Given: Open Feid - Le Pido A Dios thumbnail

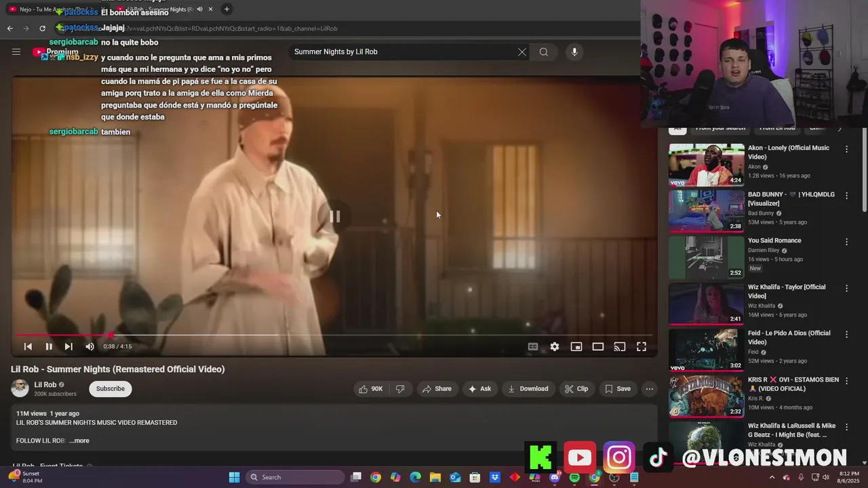Looking at the screenshot, I should tap(707, 350).
